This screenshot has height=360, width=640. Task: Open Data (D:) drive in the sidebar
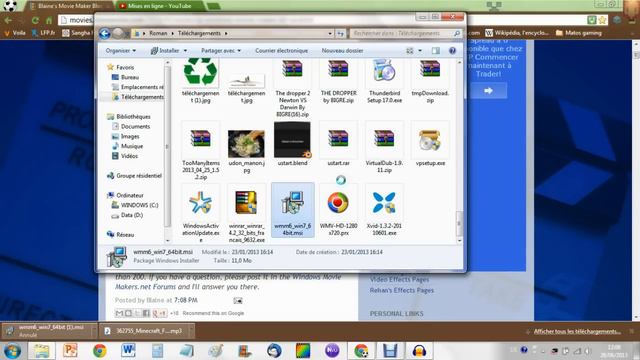point(131,215)
